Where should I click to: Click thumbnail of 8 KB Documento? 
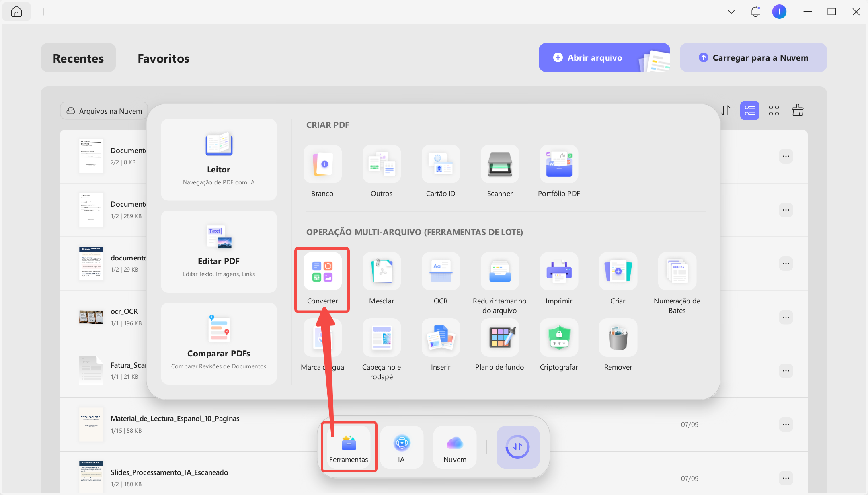point(91,156)
